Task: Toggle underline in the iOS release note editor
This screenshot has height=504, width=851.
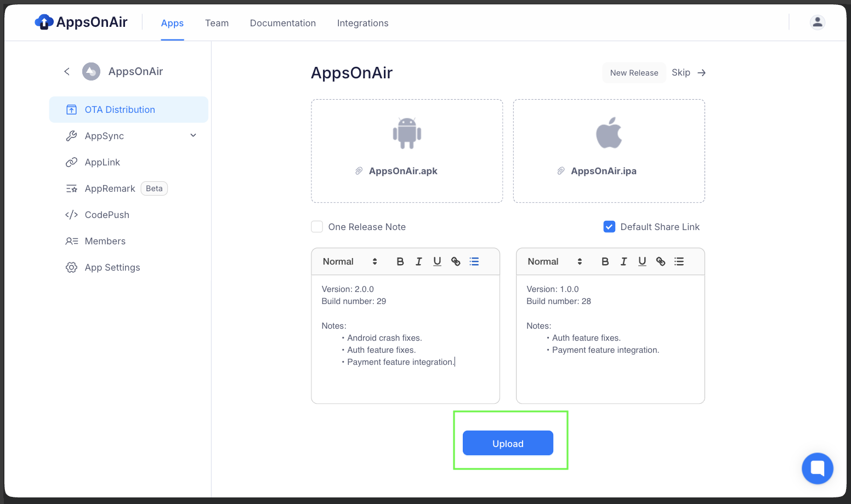Action: click(642, 261)
